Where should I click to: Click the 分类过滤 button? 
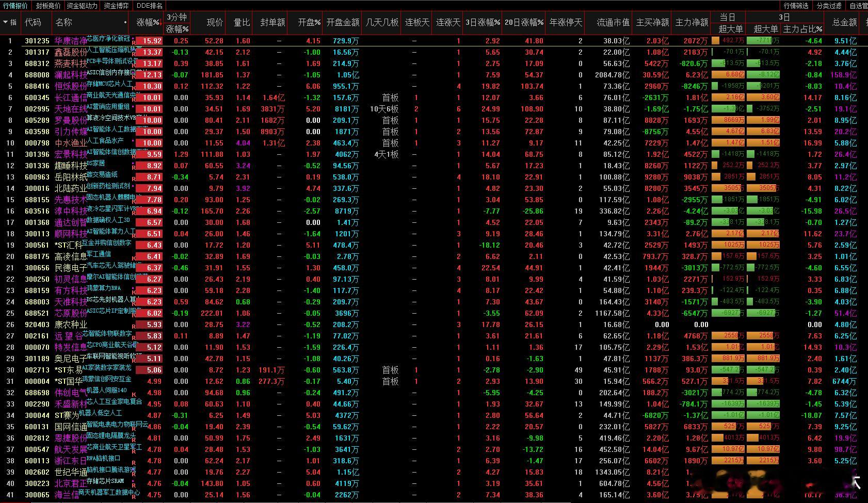[829, 6]
